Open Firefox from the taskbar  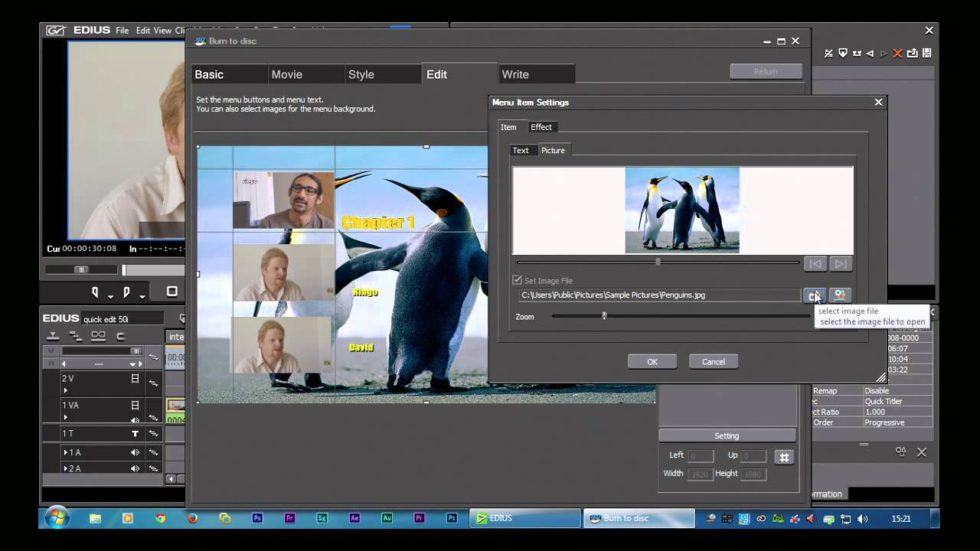tap(192, 518)
